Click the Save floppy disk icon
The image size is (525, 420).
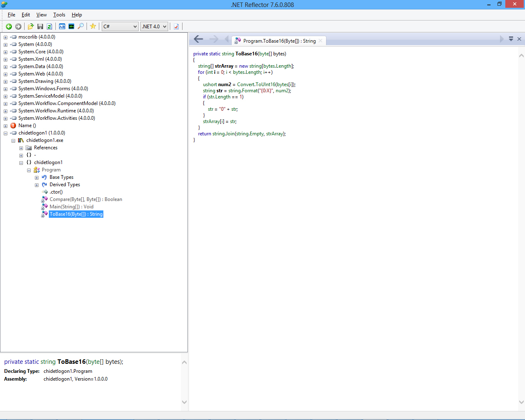click(40, 26)
